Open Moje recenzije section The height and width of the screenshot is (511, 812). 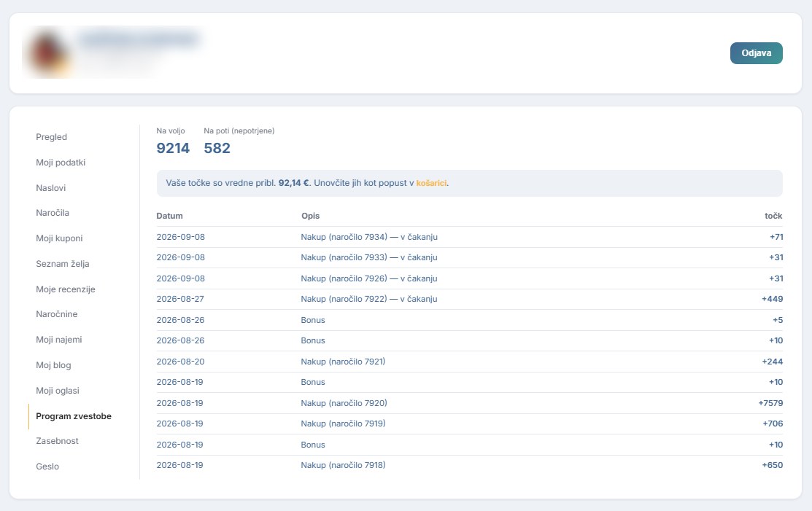(x=65, y=289)
